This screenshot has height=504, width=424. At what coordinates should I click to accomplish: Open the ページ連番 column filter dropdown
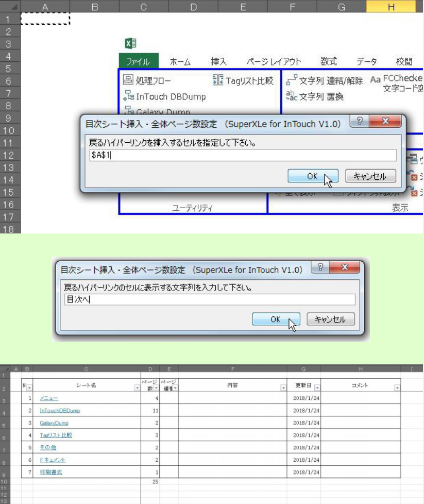pos(175,388)
